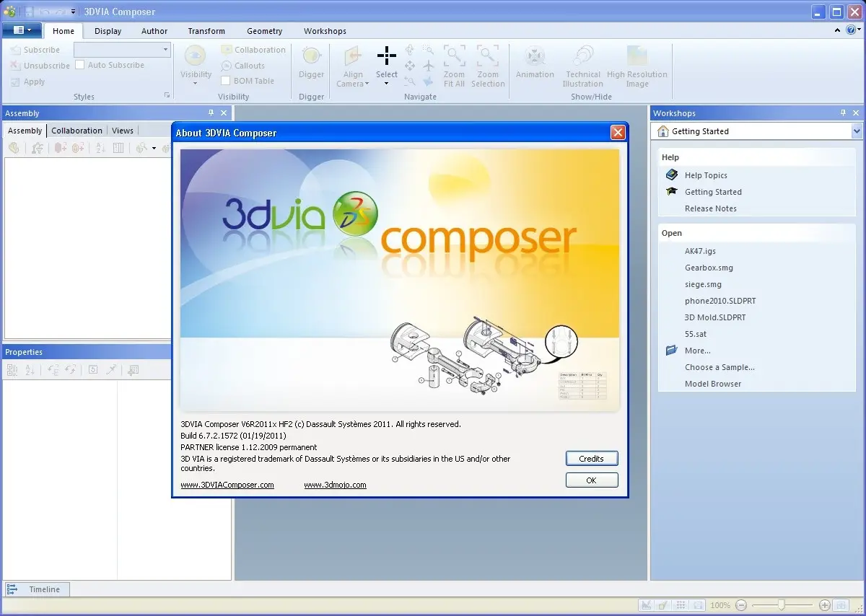Click the Digger tool icon

coord(312,56)
